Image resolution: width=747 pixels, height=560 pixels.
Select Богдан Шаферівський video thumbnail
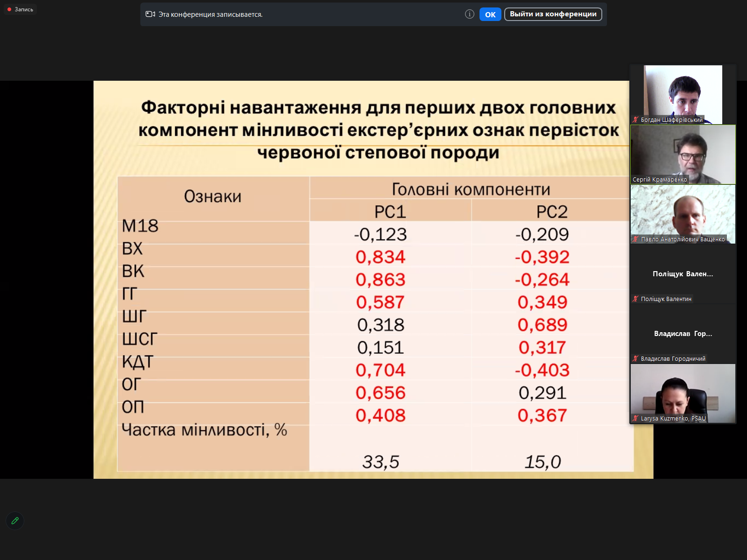coord(683,94)
